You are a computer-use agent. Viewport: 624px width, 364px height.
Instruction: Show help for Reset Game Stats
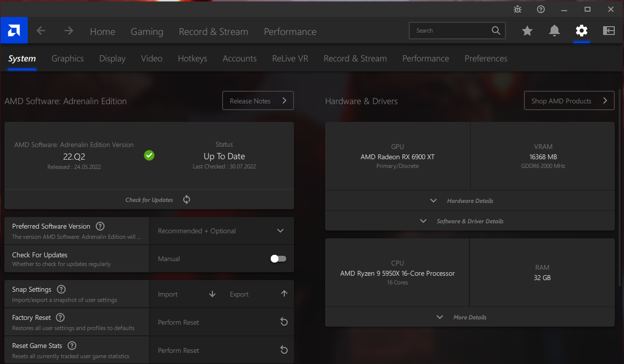[x=72, y=346]
